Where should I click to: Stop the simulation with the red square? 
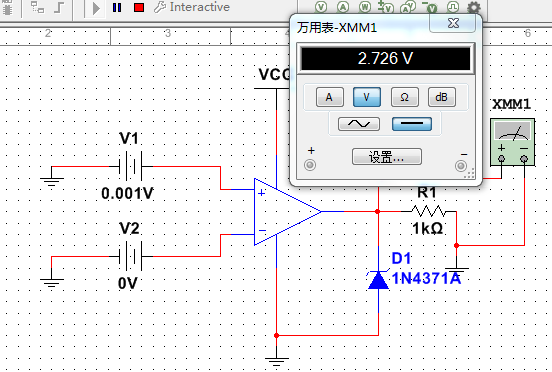point(139,7)
